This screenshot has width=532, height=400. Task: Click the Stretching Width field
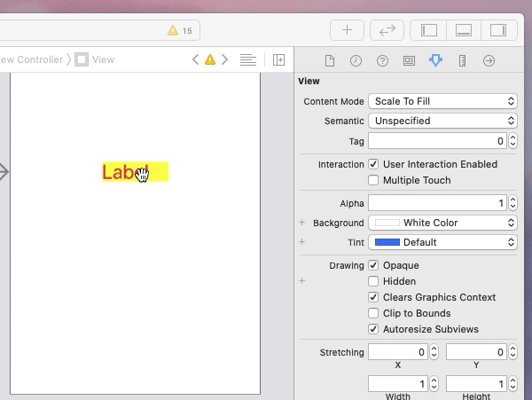point(398,384)
